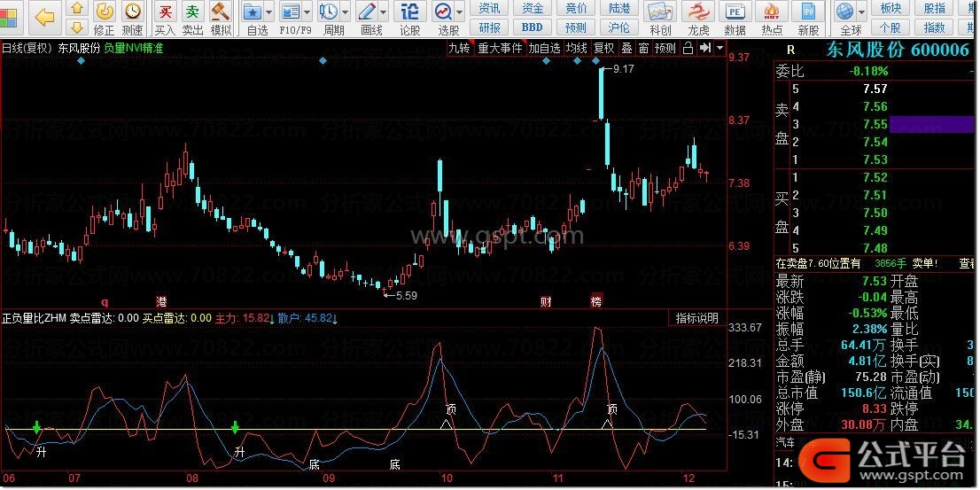Toggle 复权 price adjustment

pyautogui.click(x=603, y=48)
